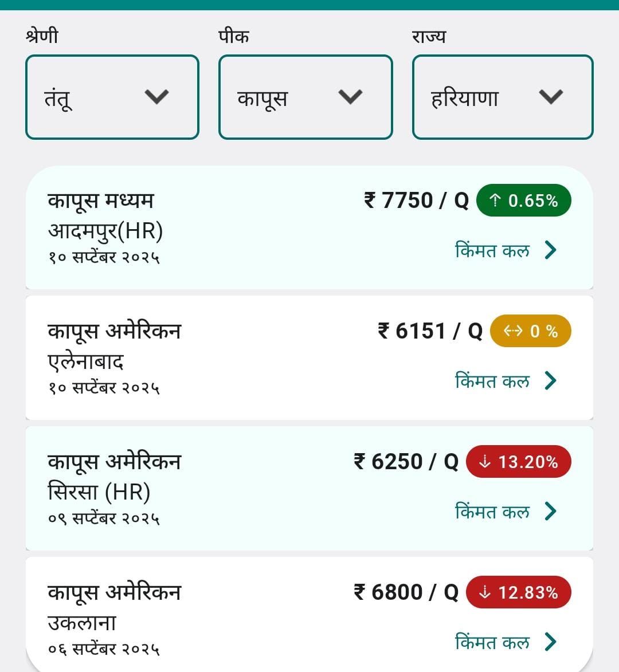The image size is (619, 672).
Task: Click the chevron arrow in कापूस box
Action: 351,97
